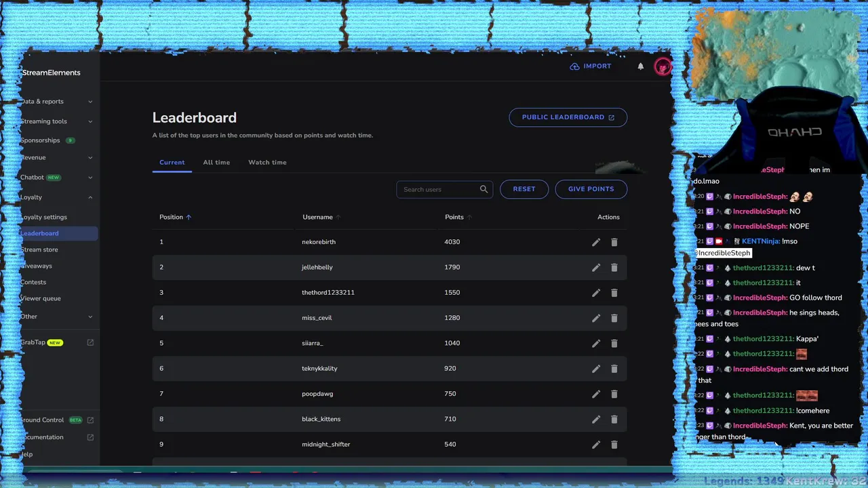Open Stream store in sidebar

point(39,249)
